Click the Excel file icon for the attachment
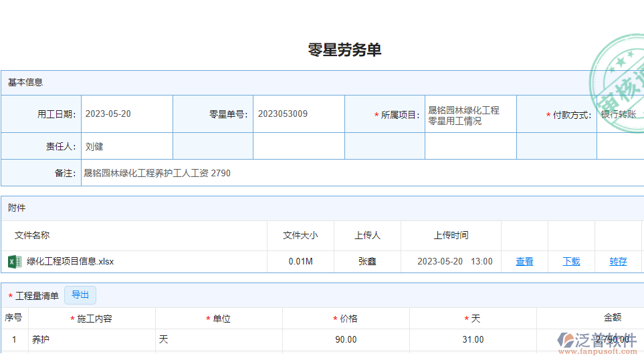 pos(15,261)
